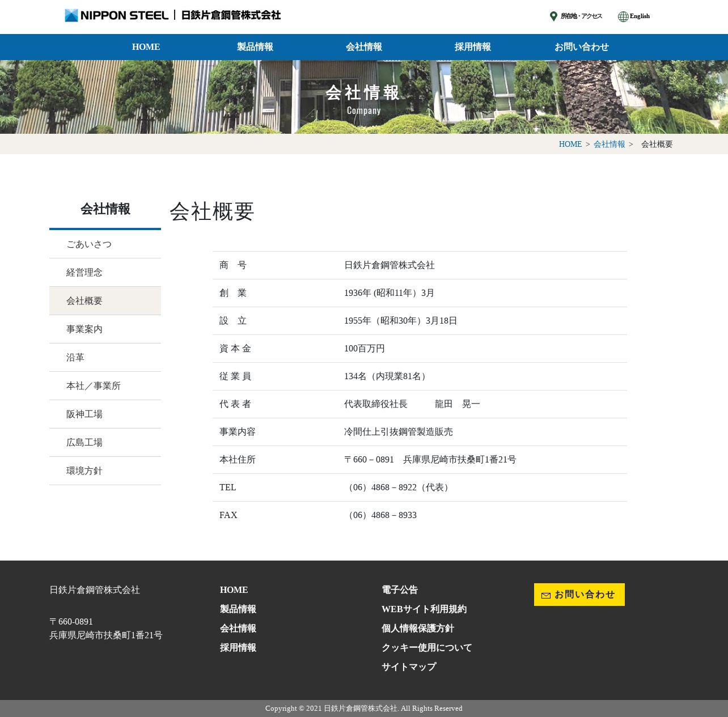The height and width of the screenshot is (717, 728).
Task: Open 製品情報 in the top navigation
Action: (255, 47)
